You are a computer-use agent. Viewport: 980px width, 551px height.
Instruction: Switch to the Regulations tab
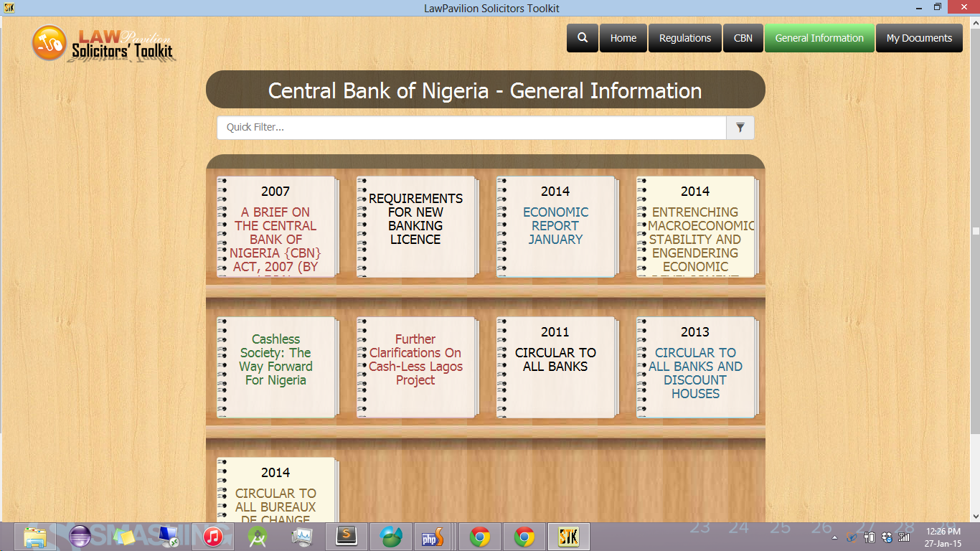684,38
